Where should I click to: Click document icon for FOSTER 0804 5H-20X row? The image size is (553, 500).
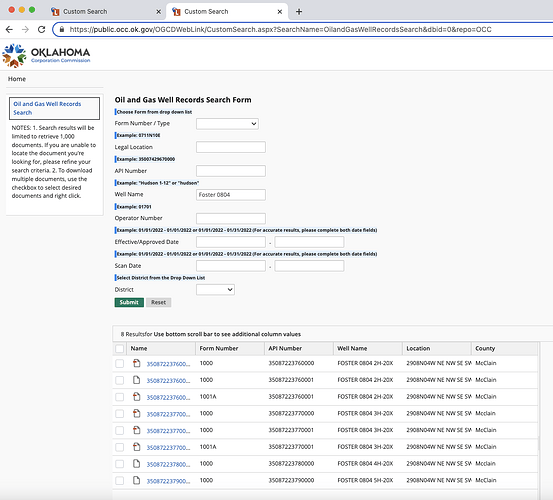136,480
